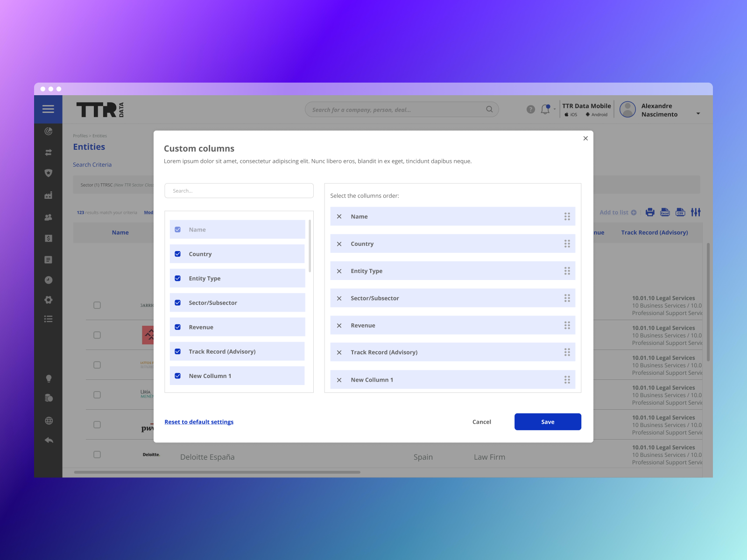
Task: Click the notification bell icon
Action: click(x=545, y=110)
